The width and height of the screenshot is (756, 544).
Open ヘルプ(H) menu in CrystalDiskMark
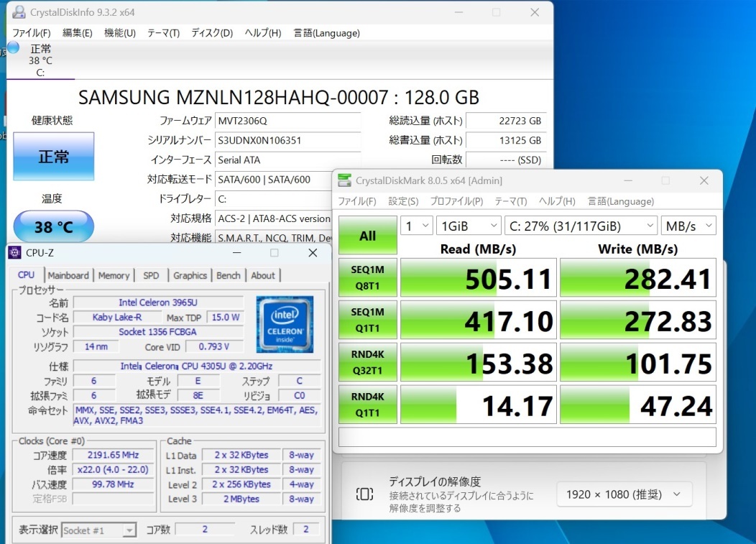click(557, 201)
